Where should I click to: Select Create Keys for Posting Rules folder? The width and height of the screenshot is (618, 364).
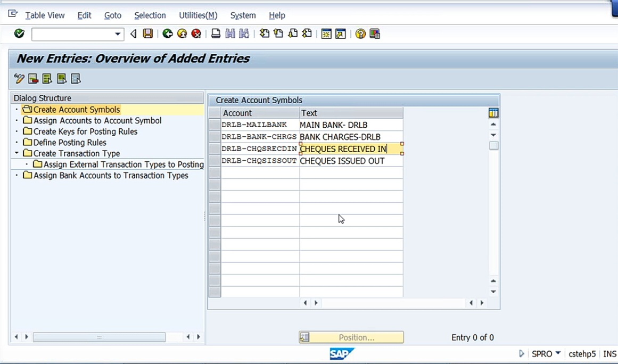85,131
